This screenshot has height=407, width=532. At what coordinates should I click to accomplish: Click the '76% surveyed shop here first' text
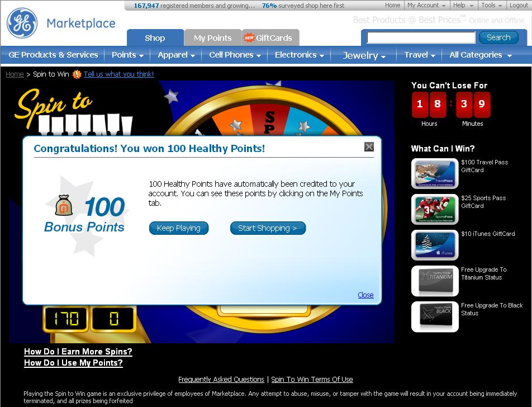[x=303, y=6]
